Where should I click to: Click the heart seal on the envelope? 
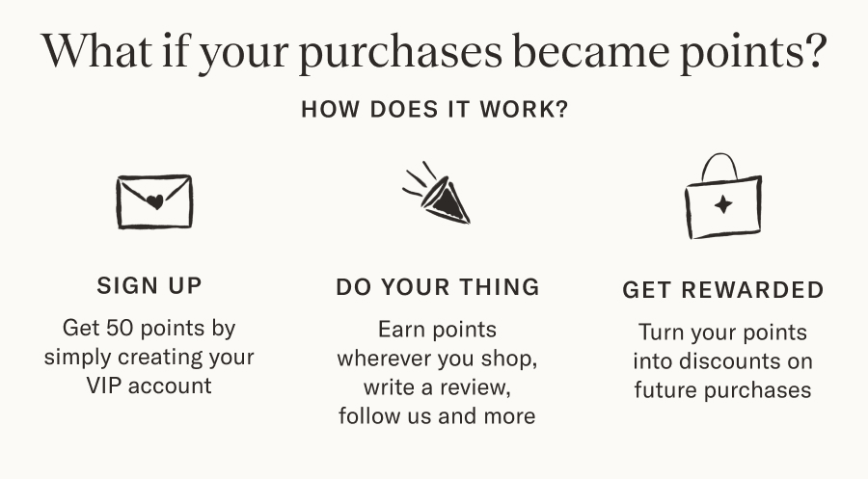pos(155,201)
